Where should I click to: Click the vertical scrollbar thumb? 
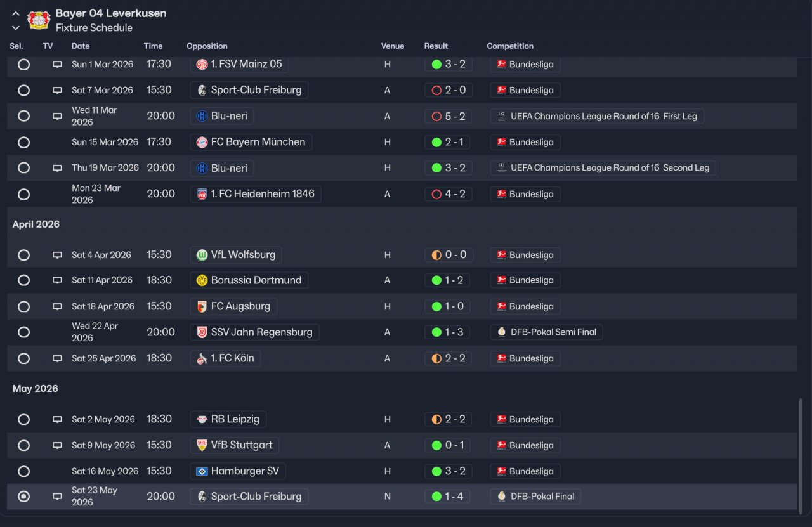[801, 453]
